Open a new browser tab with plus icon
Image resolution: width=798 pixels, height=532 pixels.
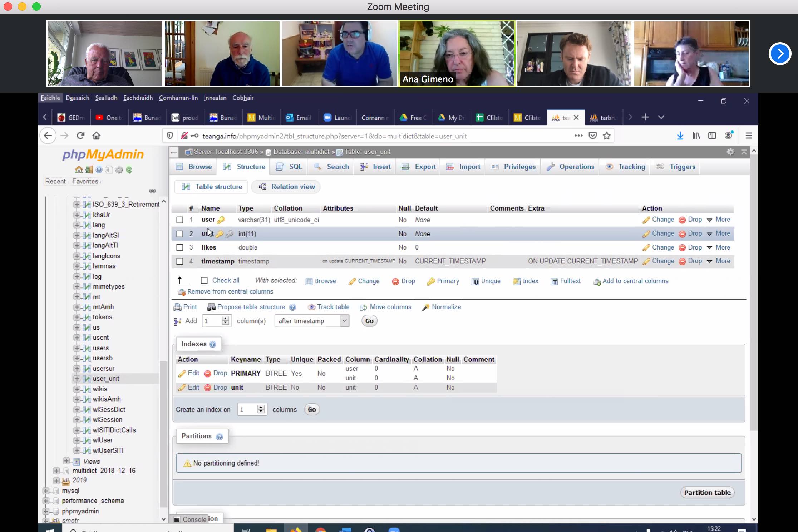click(645, 117)
